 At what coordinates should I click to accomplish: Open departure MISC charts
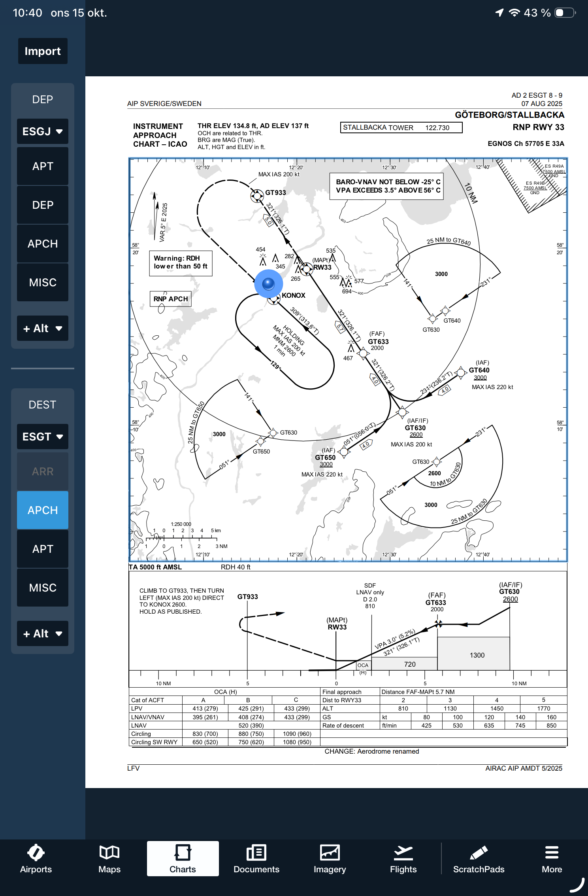43,282
